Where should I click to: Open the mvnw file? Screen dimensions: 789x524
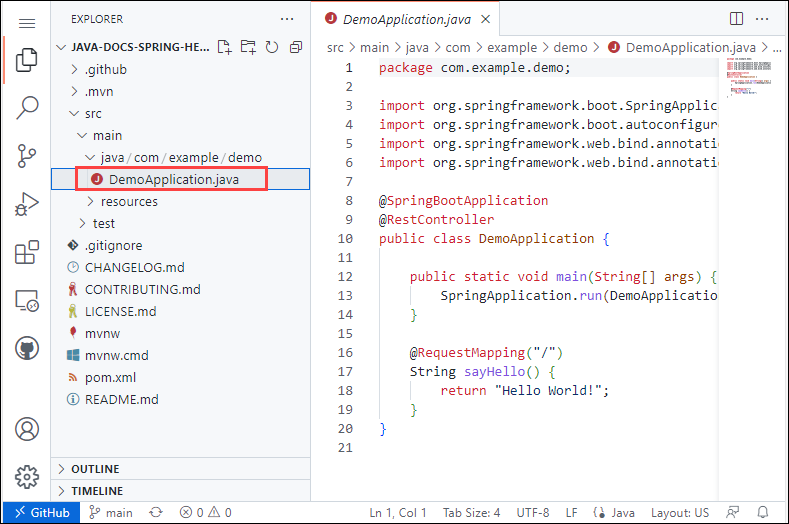(x=180, y=334)
